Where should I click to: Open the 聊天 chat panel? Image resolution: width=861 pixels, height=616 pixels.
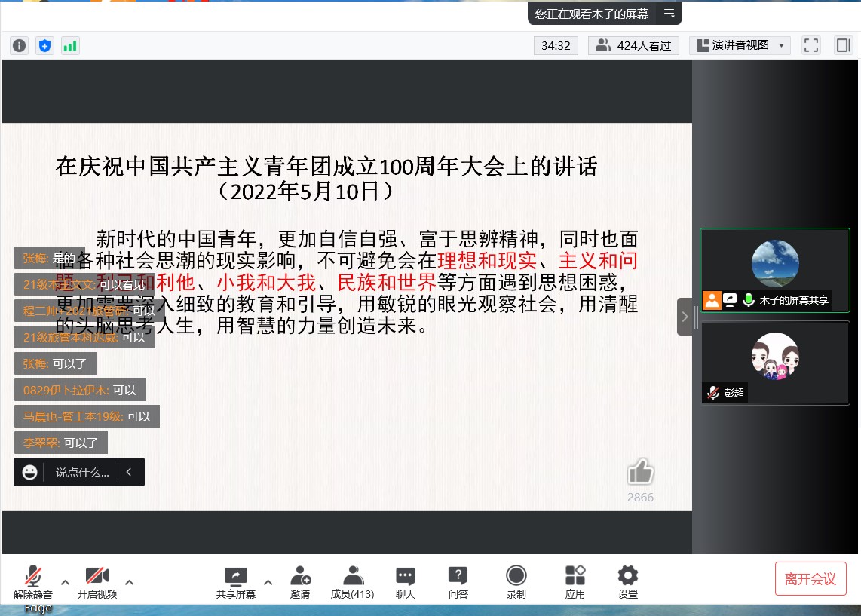pos(406,582)
